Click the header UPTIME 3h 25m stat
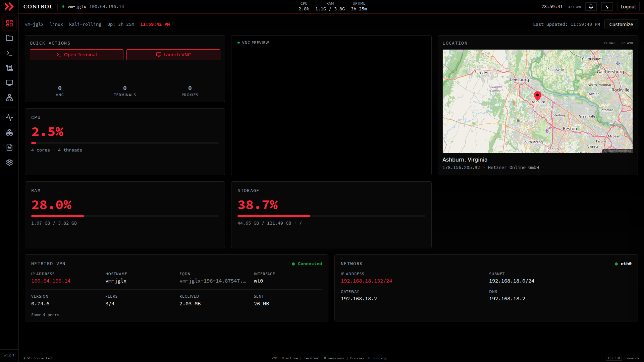This screenshot has height=362, width=644. coord(359,6)
